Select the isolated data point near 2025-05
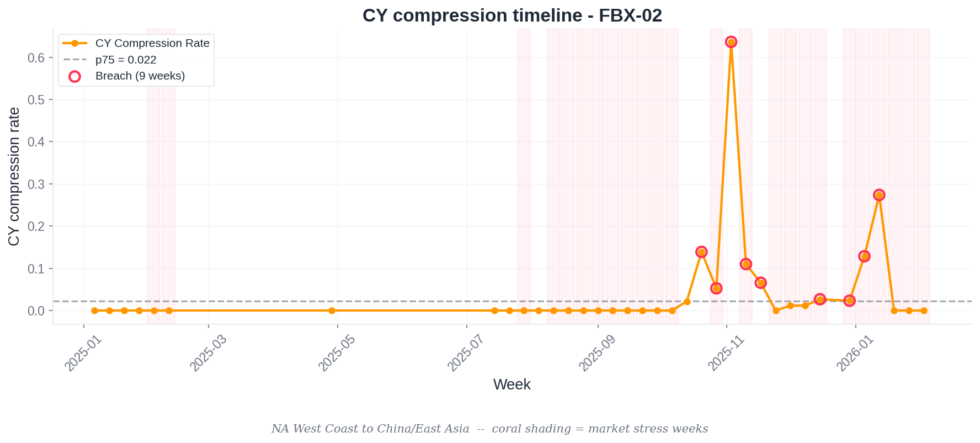This screenshot has height=443, width=980. [x=332, y=310]
